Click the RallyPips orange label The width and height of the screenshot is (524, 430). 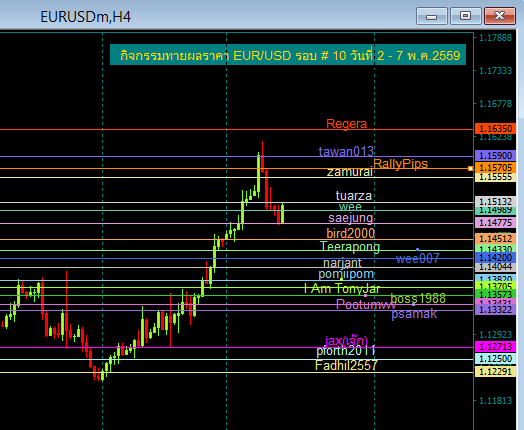(400, 163)
